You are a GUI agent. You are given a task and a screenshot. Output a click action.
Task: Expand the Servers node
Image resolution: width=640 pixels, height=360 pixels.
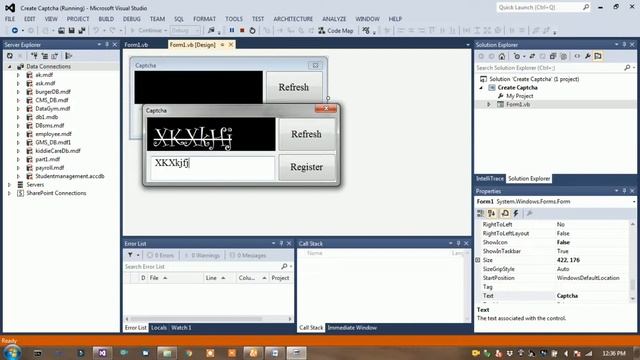point(9,185)
